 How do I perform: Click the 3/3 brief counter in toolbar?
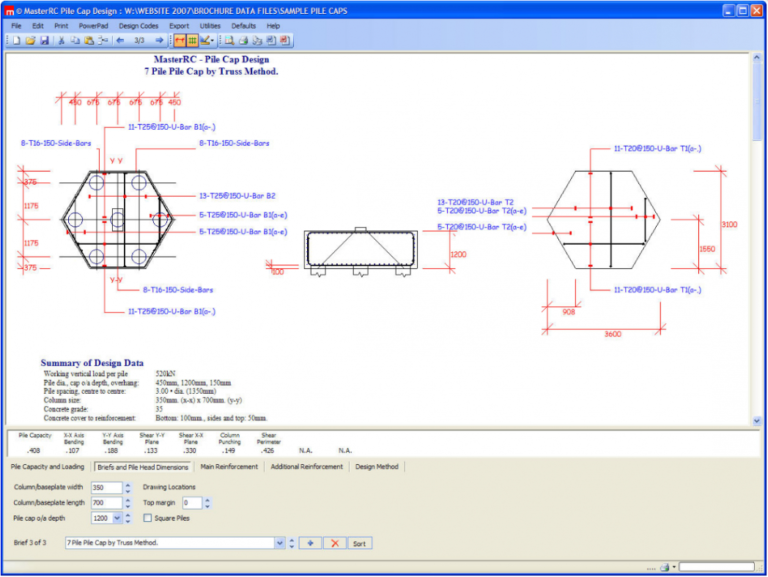(140, 41)
